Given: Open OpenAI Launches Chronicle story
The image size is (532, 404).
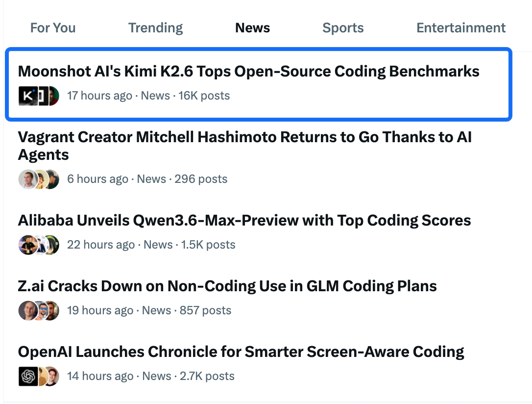Looking at the screenshot, I should [241, 352].
